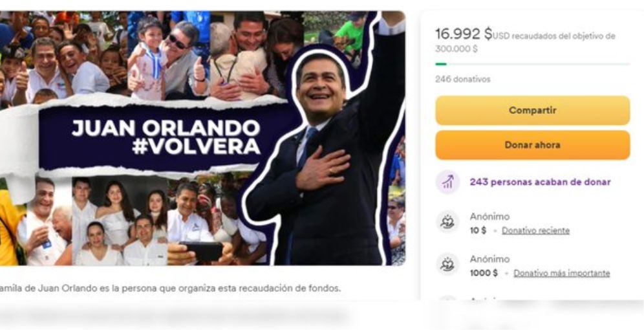This screenshot has width=644, height=330.
Task: Click the Donar ahora button
Action: (x=532, y=145)
